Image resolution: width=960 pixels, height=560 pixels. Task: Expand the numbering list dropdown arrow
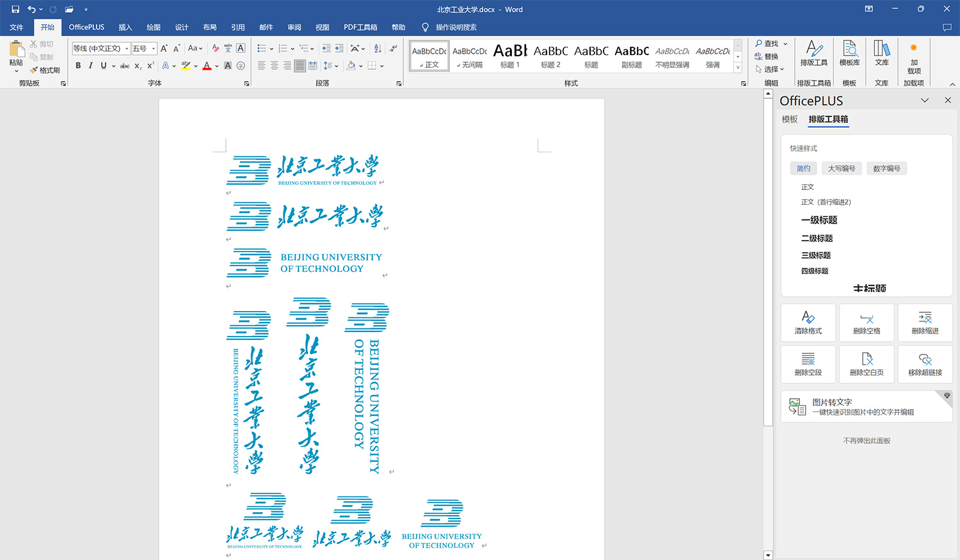[292, 49]
